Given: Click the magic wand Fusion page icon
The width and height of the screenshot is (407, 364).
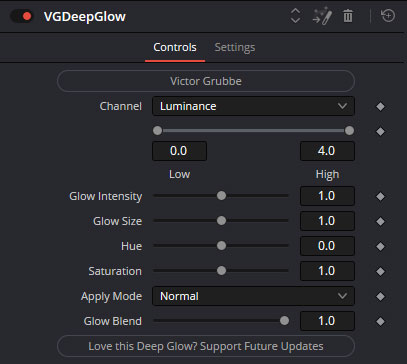Looking at the screenshot, I should tap(322, 16).
